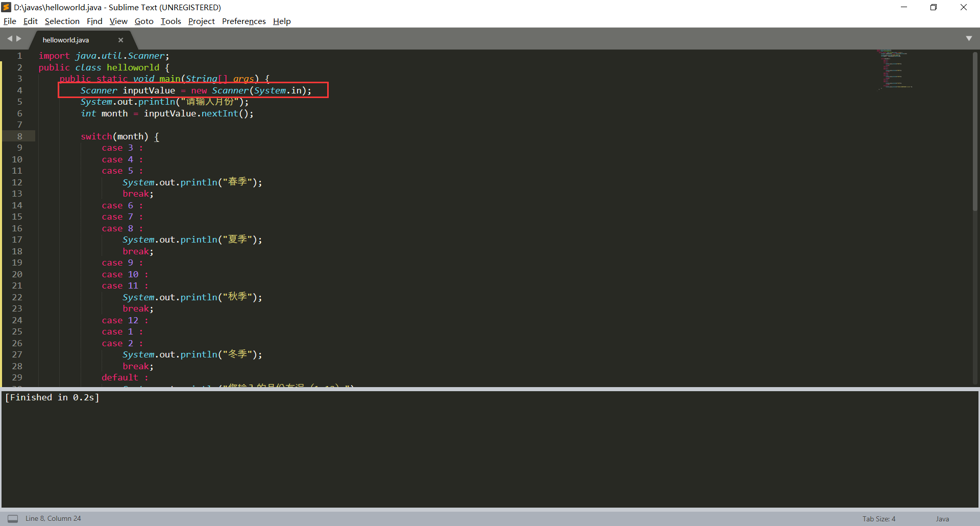The height and width of the screenshot is (526, 980).
Task: Click the editor vertical scrollbar
Action: pos(975,131)
